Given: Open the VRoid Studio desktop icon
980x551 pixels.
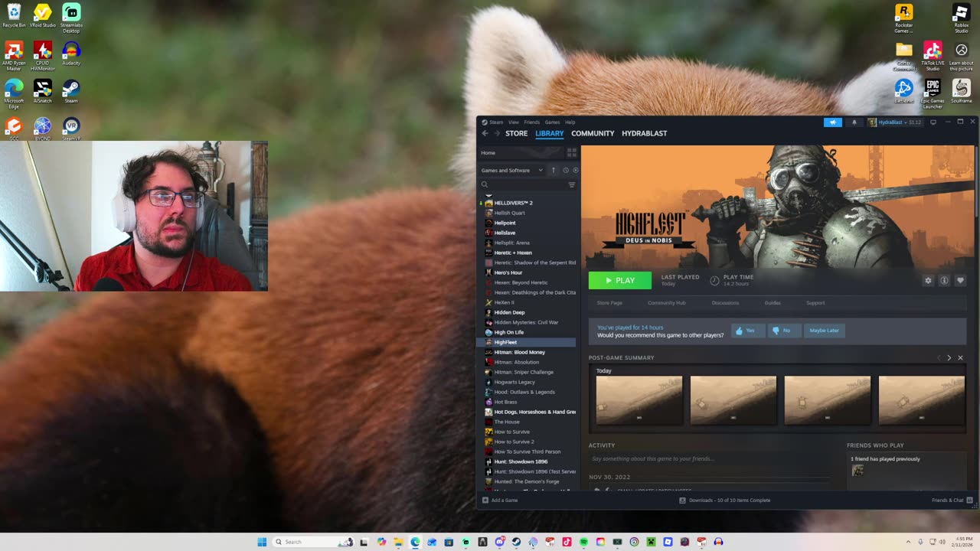Looking at the screenshot, I should [x=43, y=15].
